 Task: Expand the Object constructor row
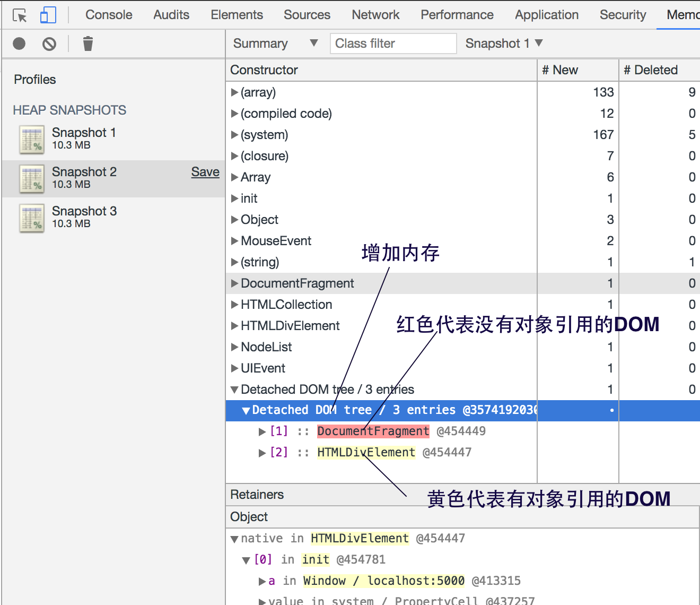pos(234,220)
